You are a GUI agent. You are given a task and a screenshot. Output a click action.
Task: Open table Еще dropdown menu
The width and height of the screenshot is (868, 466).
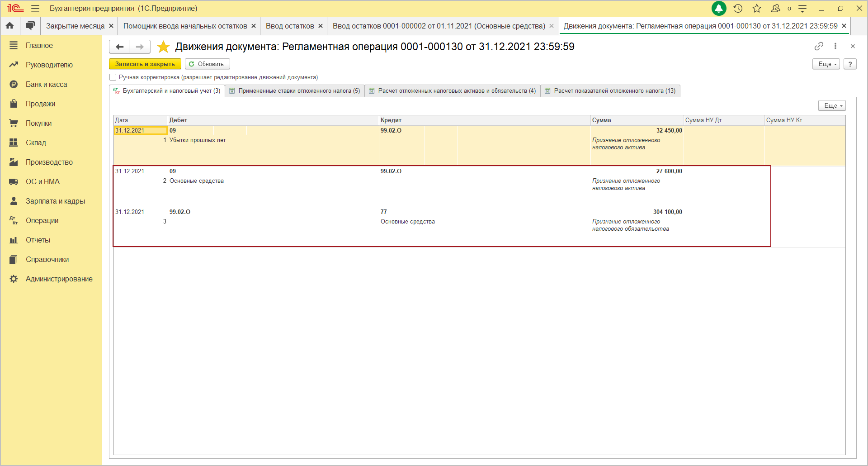pyautogui.click(x=832, y=105)
